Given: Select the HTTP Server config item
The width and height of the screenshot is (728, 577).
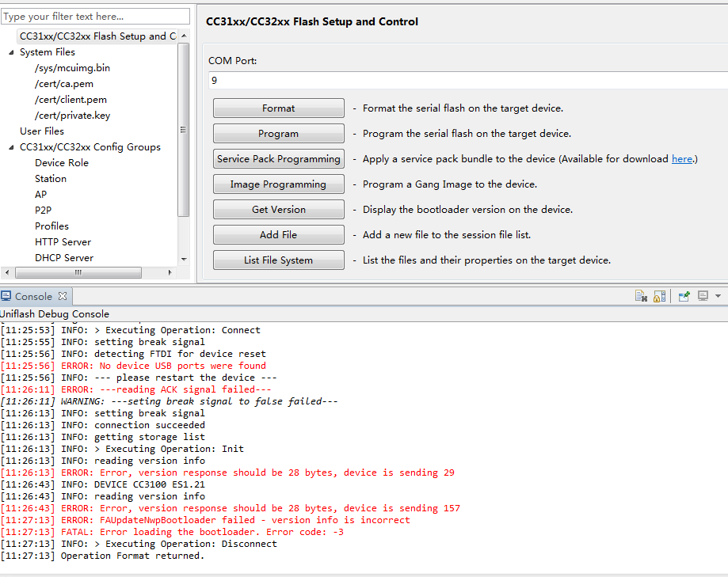Looking at the screenshot, I should point(63,241).
